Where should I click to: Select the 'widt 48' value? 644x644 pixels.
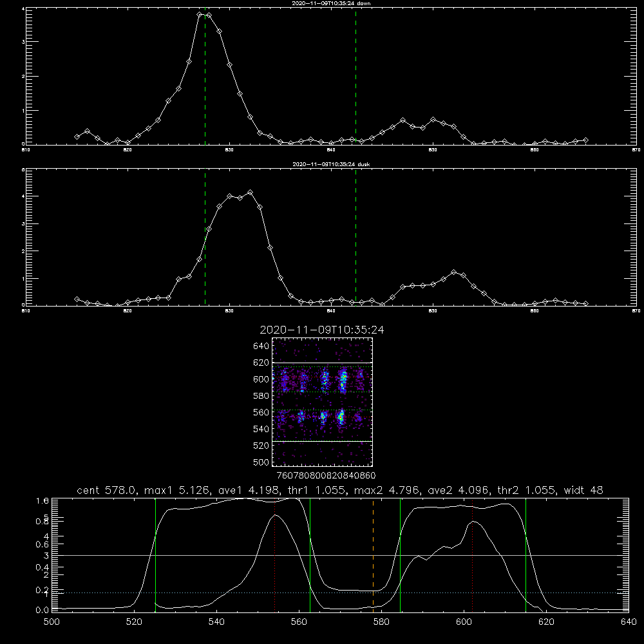583,490
